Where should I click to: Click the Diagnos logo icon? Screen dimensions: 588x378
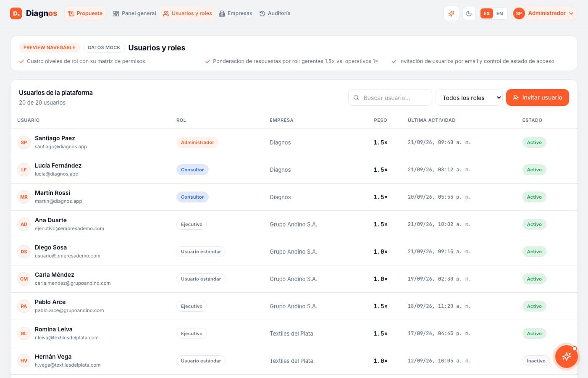pos(16,13)
